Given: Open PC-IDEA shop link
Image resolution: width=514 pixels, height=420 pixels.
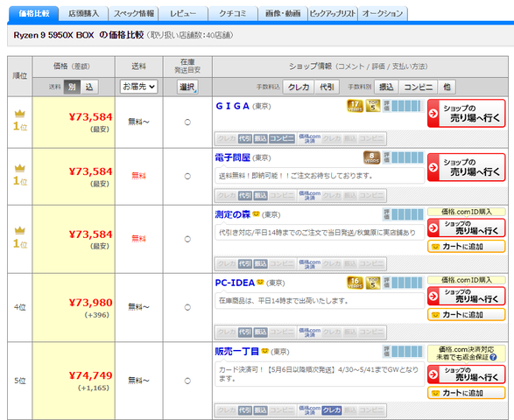Looking at the screenshot, I should pos(235,283).
